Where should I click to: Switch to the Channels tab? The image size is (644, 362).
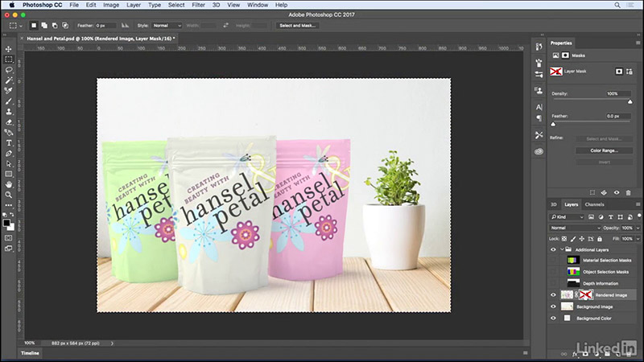pyautogui.click(x=594, y=204)
